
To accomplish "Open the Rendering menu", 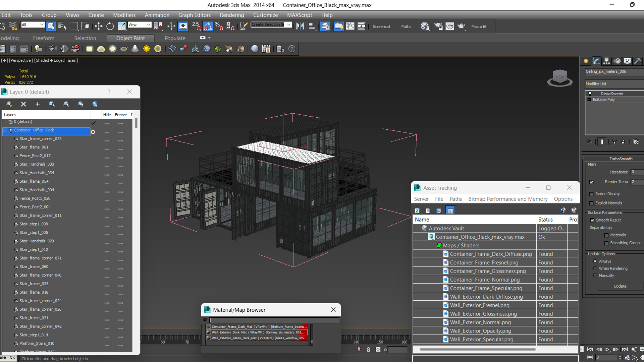I will point(232,15).
